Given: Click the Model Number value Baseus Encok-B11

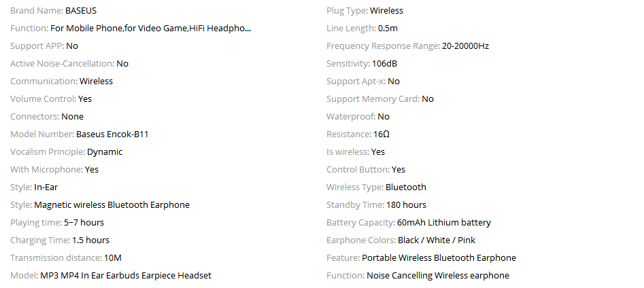Looking at the screenshot, I should (x=112, y=134).
